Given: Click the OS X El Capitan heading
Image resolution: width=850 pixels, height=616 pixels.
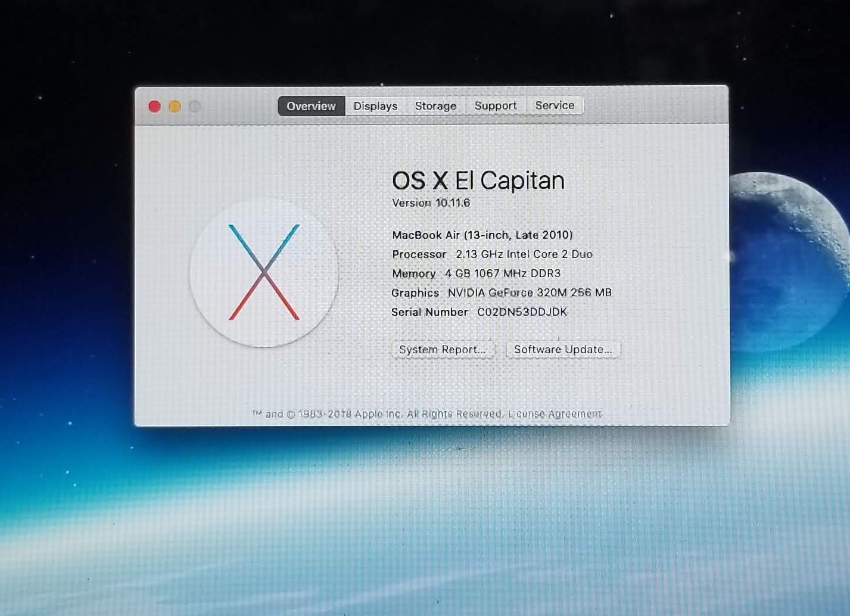Looking at the screenshot, I should coord(478,181).
